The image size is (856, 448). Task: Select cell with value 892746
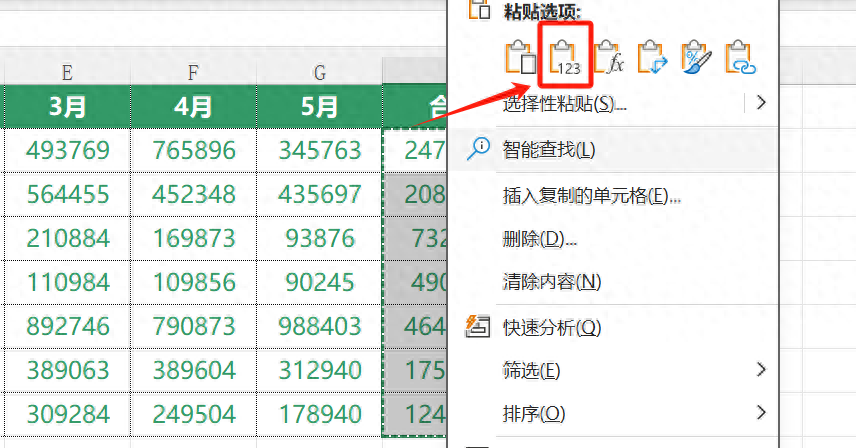click(67, 327)
